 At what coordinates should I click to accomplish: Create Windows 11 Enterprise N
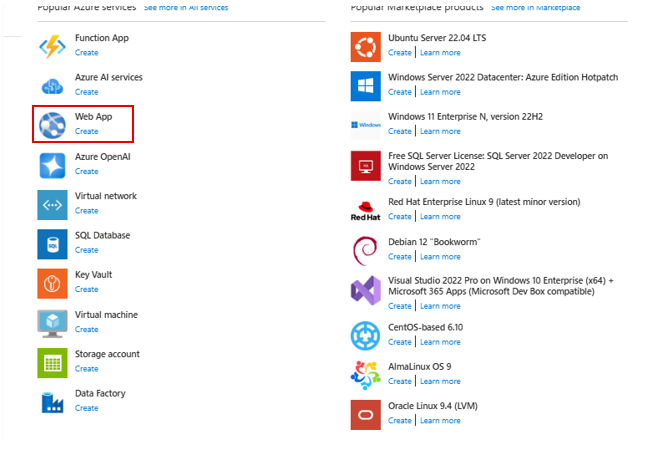point(399,131)
